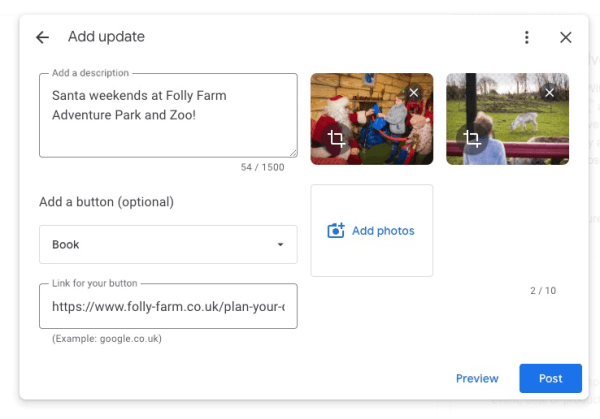The height and width of the screenshot is (419, 600).
Task: Click Preview link
Action: pos(477,378)
